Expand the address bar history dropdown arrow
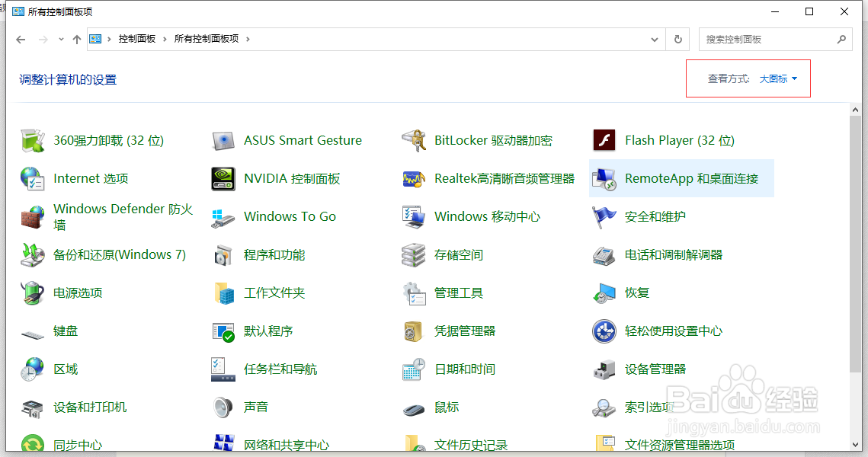 pos(655,40)
